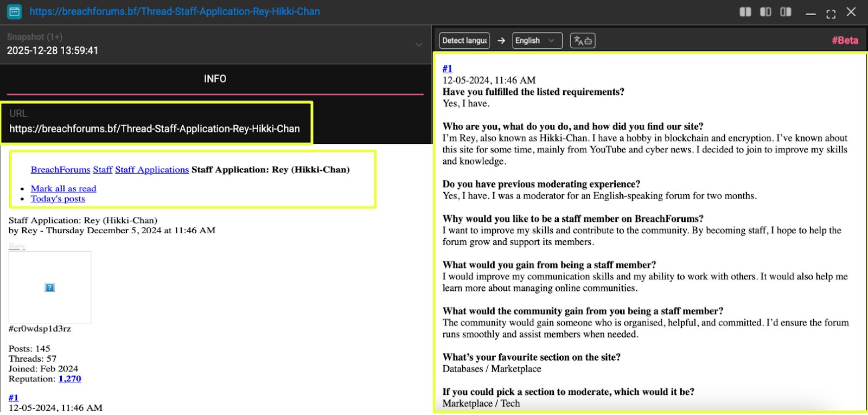868x415 pixels.
Task: Click the reputation value 1,270 link
Action: (70, 379)
